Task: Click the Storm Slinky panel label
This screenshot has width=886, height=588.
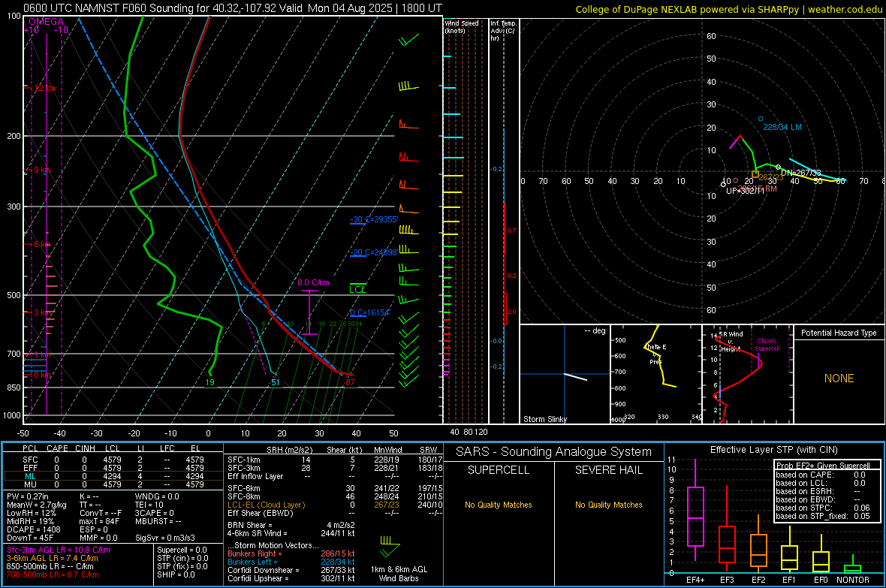Action: pyautogui.click(x=544, y=419)
